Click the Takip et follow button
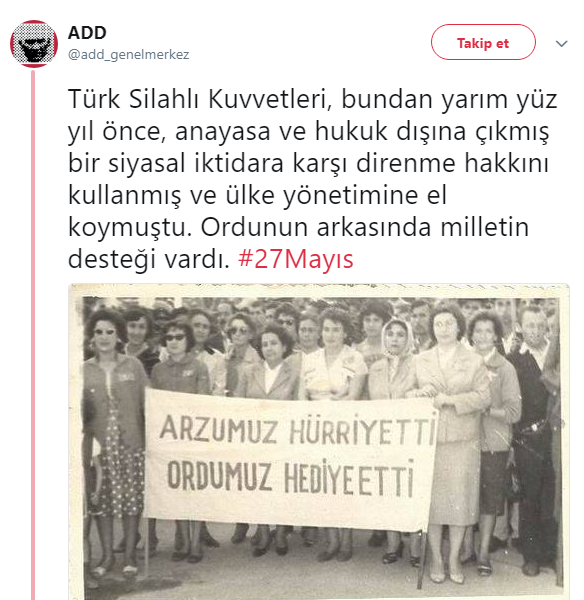Screen dimensions: 584x600 [483, 42]
